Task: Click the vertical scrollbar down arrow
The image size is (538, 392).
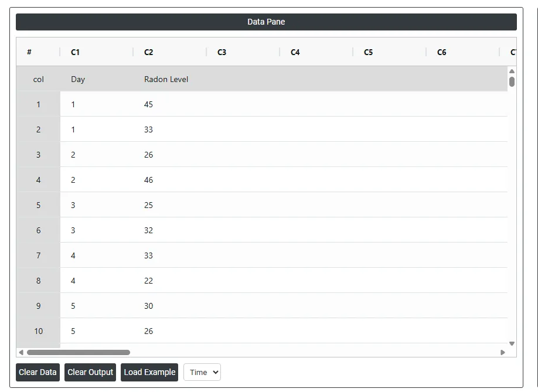Action: [512, 343]
